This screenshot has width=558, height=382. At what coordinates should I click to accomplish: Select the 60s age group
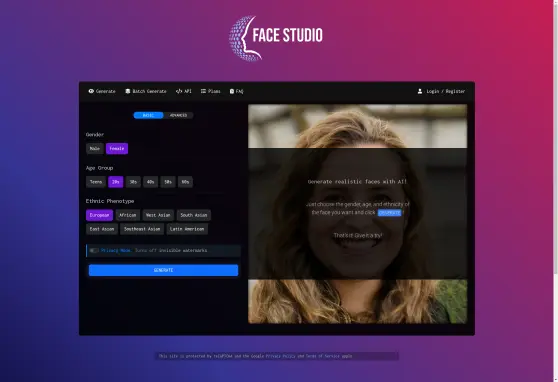click(x=185, y=182)
